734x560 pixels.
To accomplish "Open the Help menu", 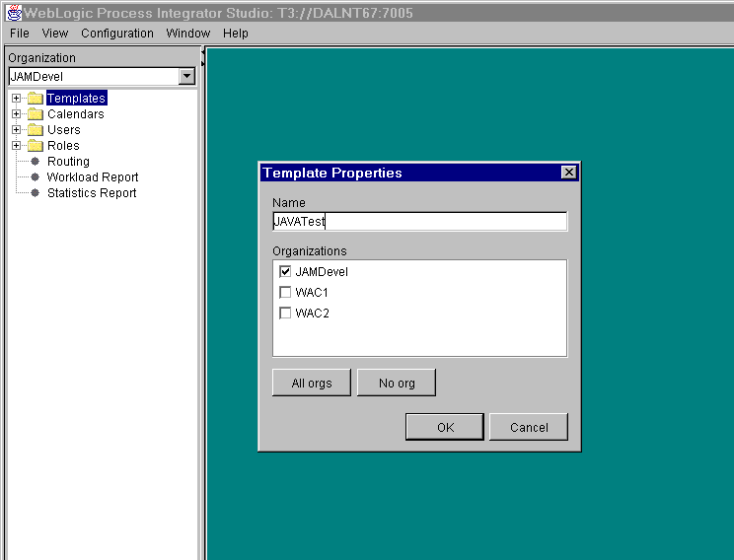I will pos(236,34).
